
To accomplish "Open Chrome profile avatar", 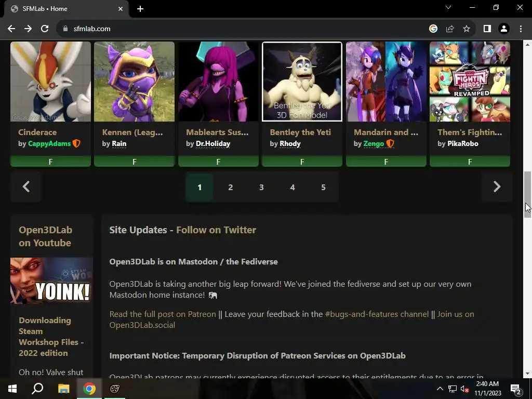I will [504, 29].
